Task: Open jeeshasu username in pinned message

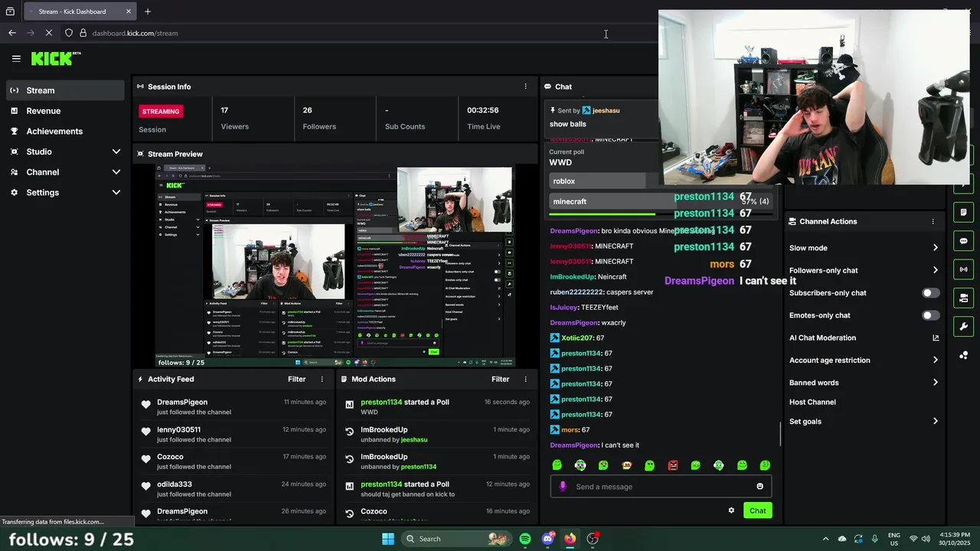Action: click(606, 110)
